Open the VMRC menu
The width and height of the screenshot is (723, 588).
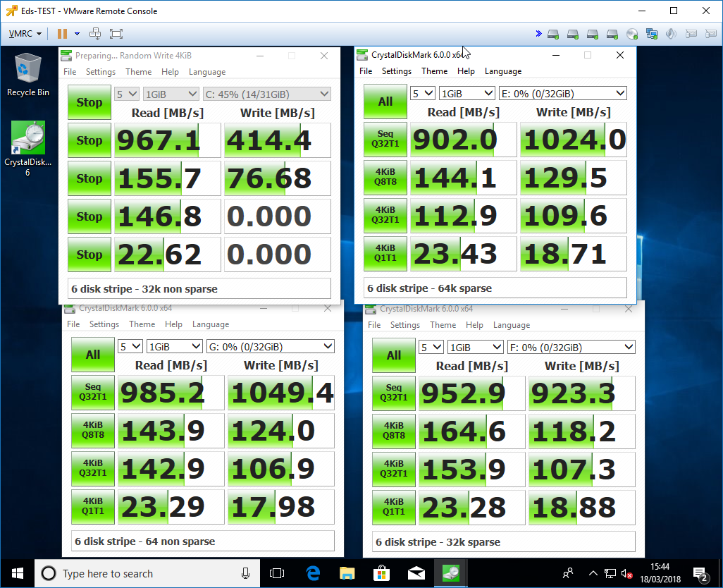(x=25, y=34)
